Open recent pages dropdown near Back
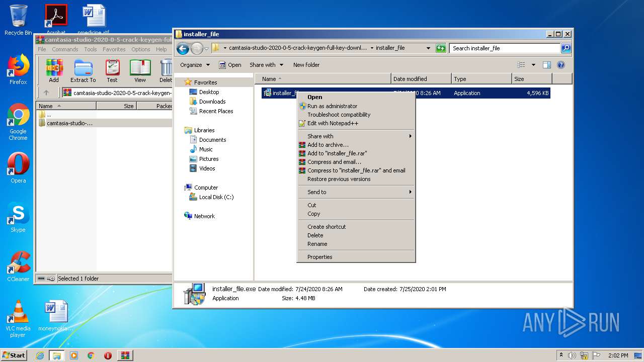This screenshot has width=644, height=362. click(206, 49)
